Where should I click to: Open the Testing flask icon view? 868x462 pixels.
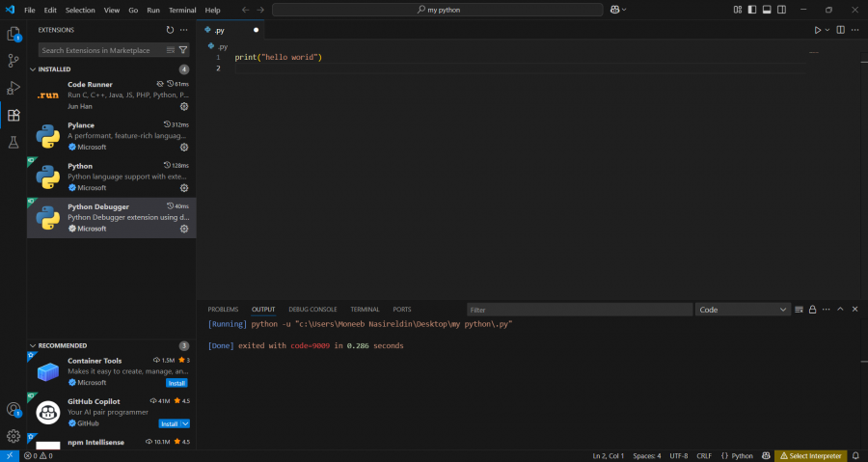point(14,142)
